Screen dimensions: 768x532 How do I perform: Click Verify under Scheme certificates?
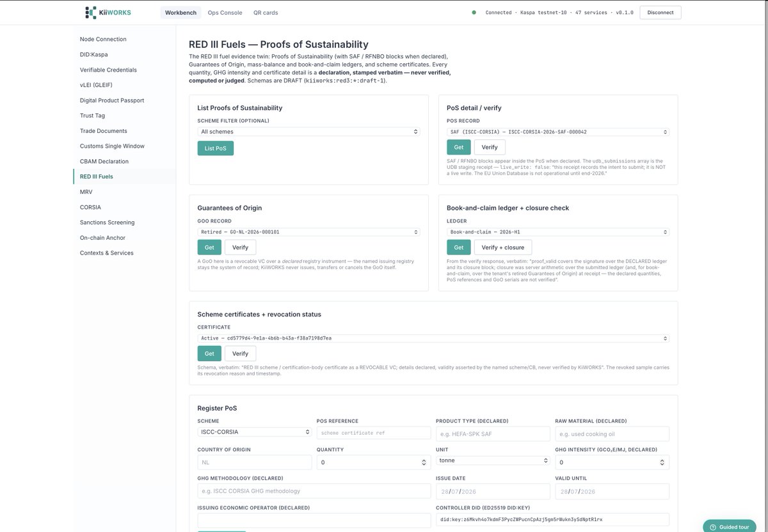(x=240, y=354)
